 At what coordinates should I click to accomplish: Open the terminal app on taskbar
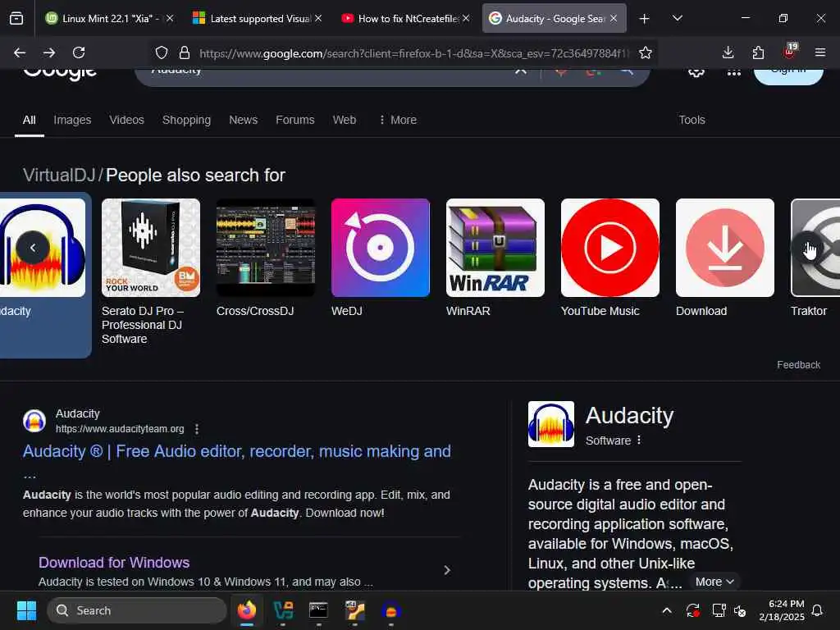tap(319, 610)
